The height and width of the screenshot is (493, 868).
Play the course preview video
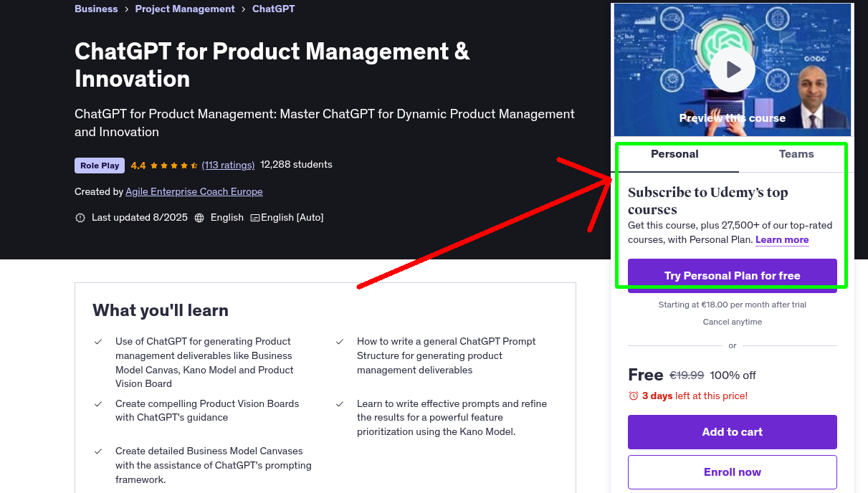(x=733, y=70)
